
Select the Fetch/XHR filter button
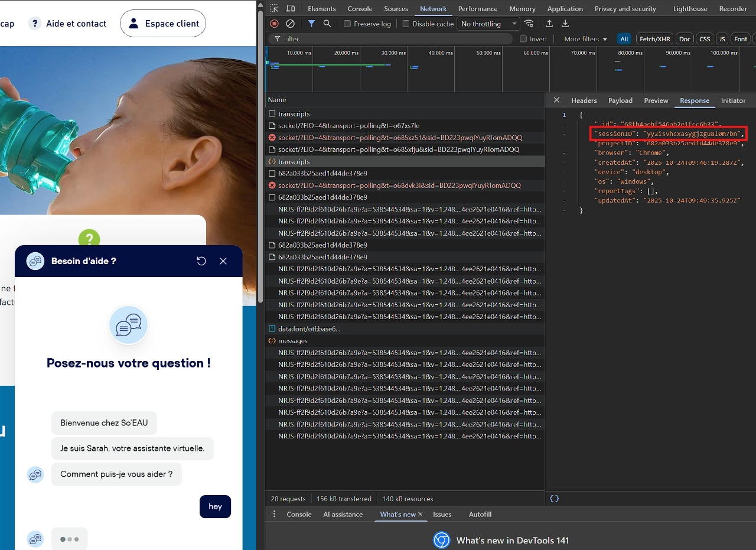(x=654, y=39)
